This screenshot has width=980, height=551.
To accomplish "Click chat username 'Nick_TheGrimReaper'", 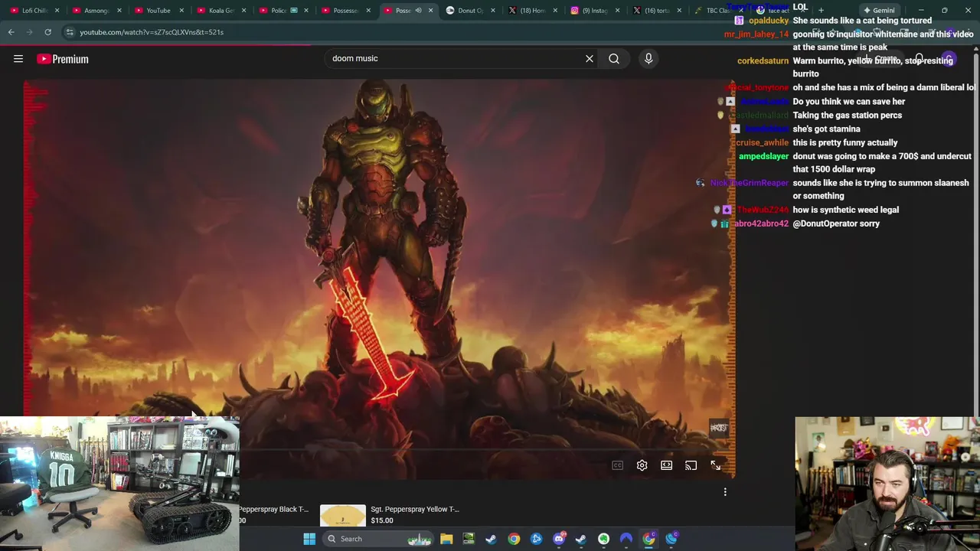I will [749, 183].
